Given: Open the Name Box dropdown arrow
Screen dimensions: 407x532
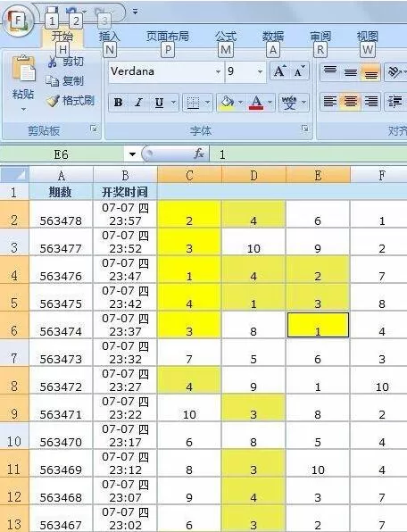Looking at the screenshot, I should coord(132,154).
